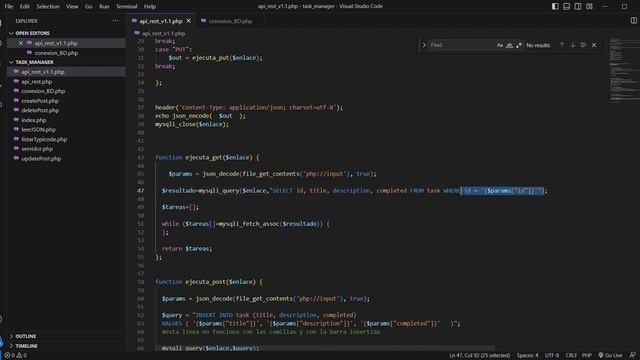Viewport: 640px width, 360px height.
Task: Open leerJSON.php in the file tree
Action: [x=38, y=129]
